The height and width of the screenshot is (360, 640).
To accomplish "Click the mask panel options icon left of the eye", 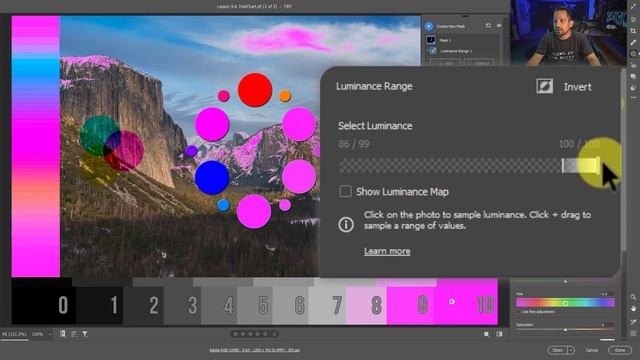I will 488,26.
